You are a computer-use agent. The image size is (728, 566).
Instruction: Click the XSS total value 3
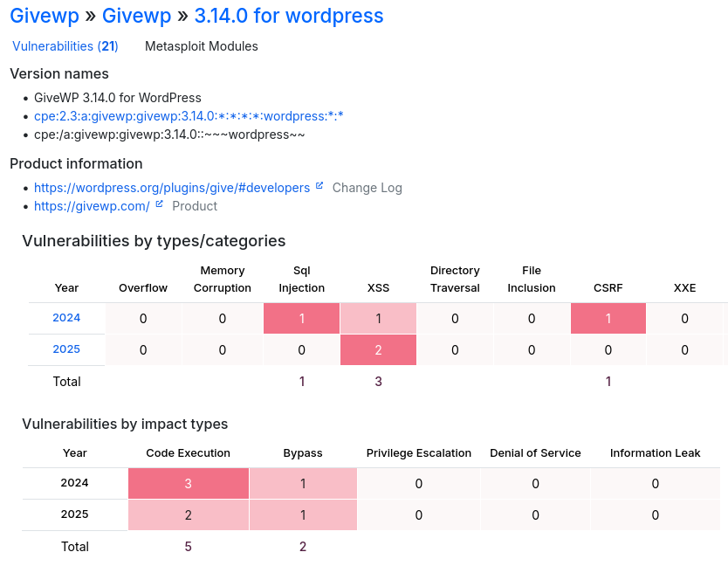(378, 382)
